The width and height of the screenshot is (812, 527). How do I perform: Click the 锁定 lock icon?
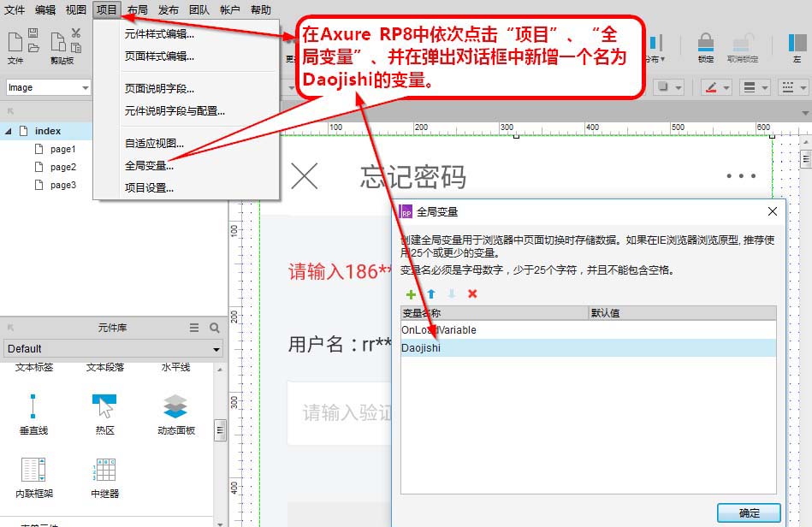click(x=706, y=43)
